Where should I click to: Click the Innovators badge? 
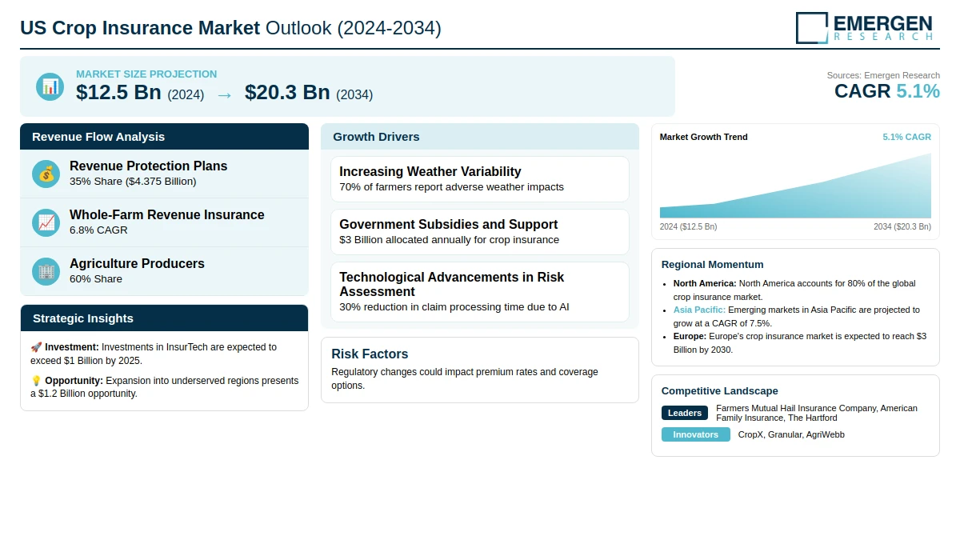coord(695,434)
